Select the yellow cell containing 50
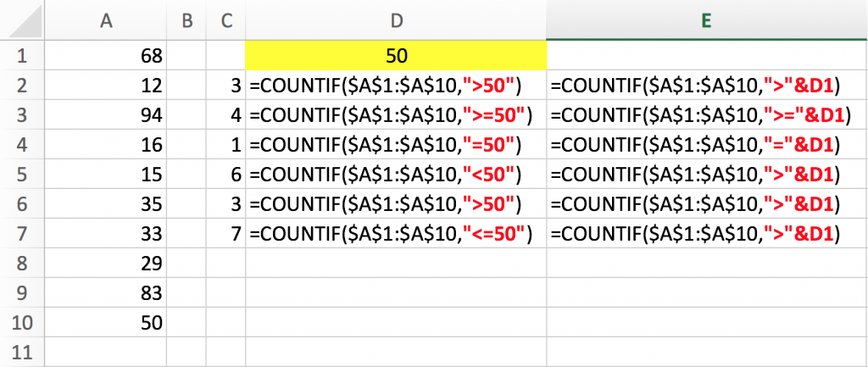The image size is (868, 367). (395, 57)
